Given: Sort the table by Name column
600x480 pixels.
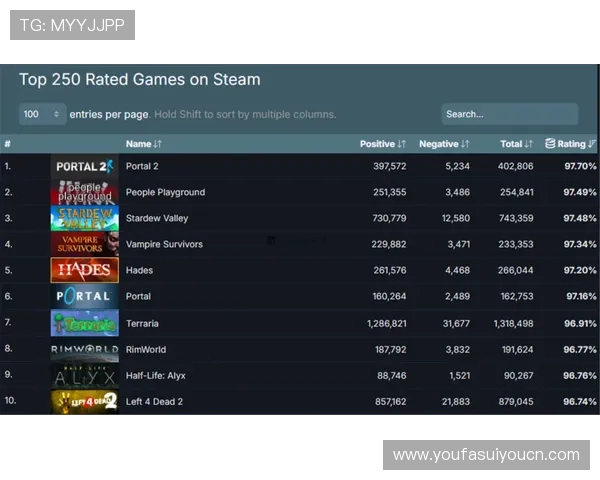Looking at the screenshot, I should point(144,144).
